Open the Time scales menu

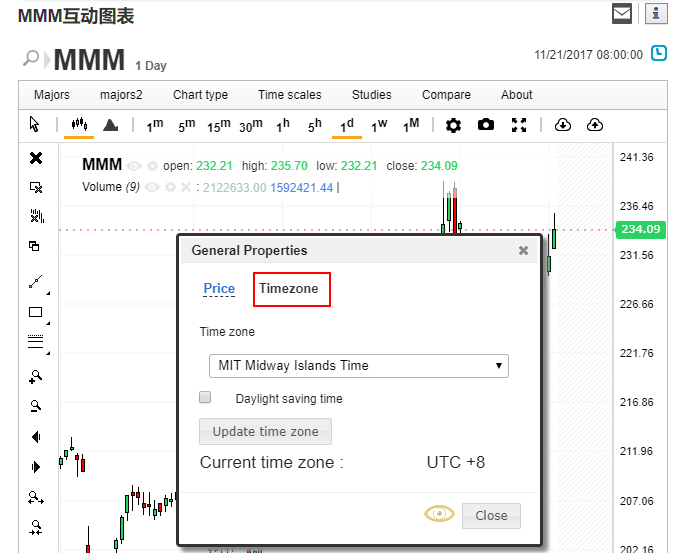(290, 95)
